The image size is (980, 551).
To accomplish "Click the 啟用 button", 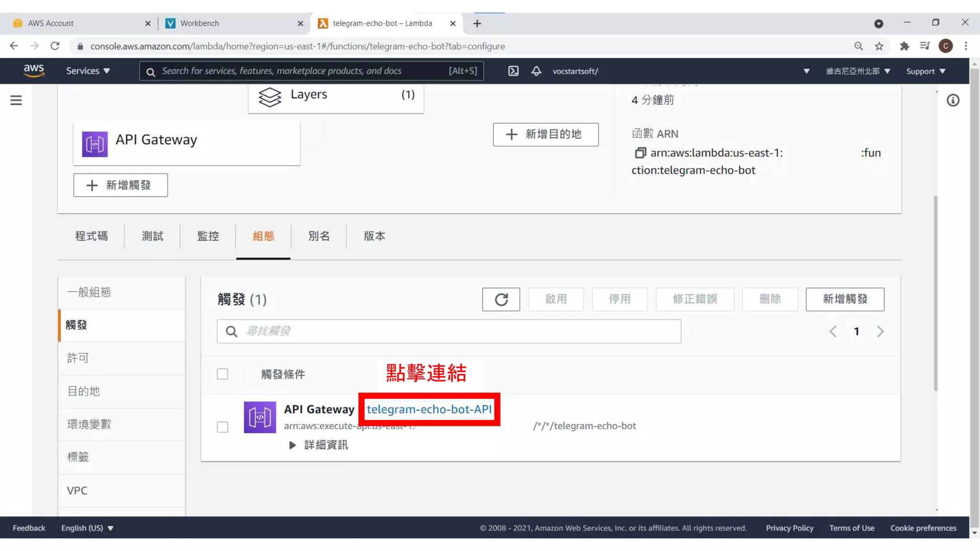I will pos(556,299).
